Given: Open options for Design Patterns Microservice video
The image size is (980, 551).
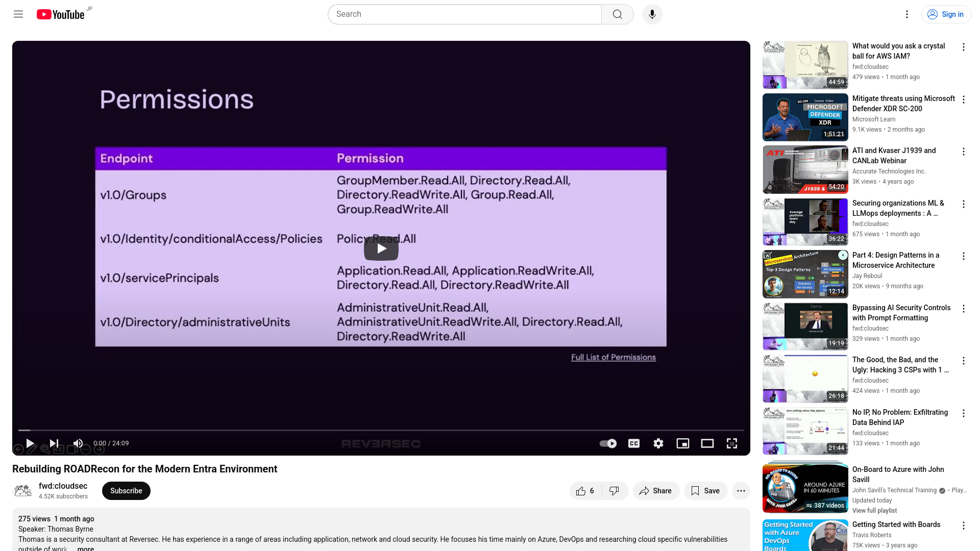Looking at the screenshot, I should 964,256.
